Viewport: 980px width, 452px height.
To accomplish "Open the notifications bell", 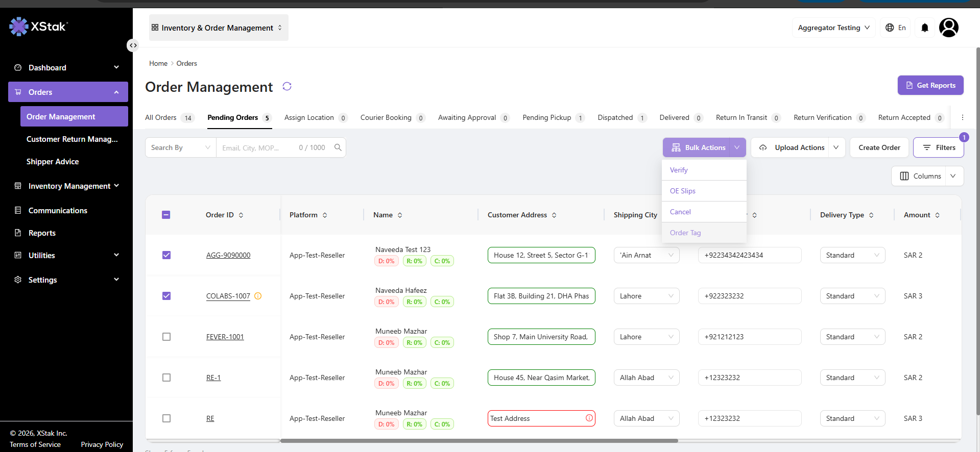I will click(924, 28).
